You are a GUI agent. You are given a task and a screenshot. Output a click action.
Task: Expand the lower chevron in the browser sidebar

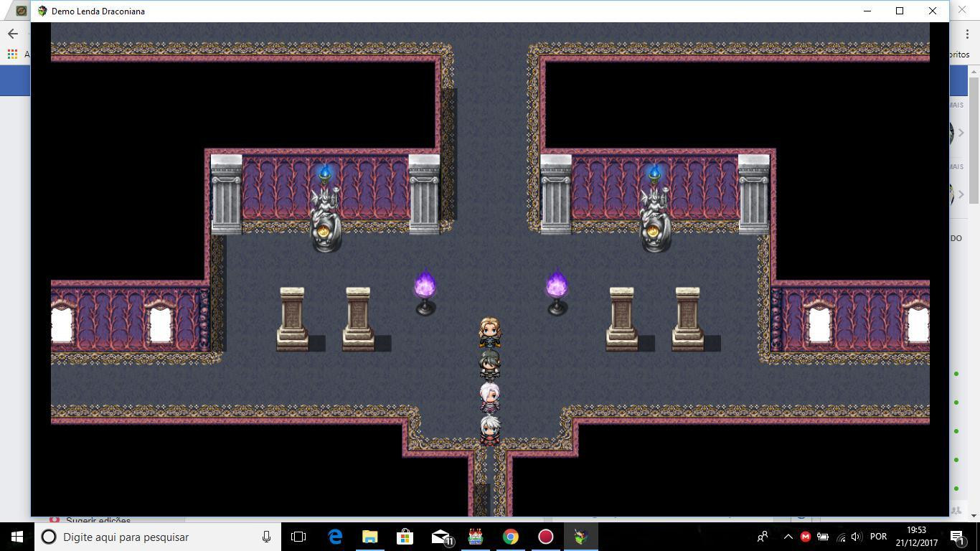[961, 194]
